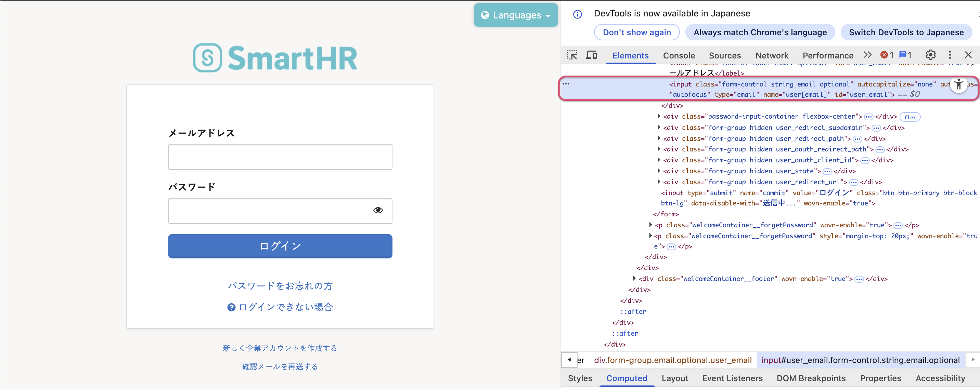Click the question mark help icon

click(x=231, y=307)
